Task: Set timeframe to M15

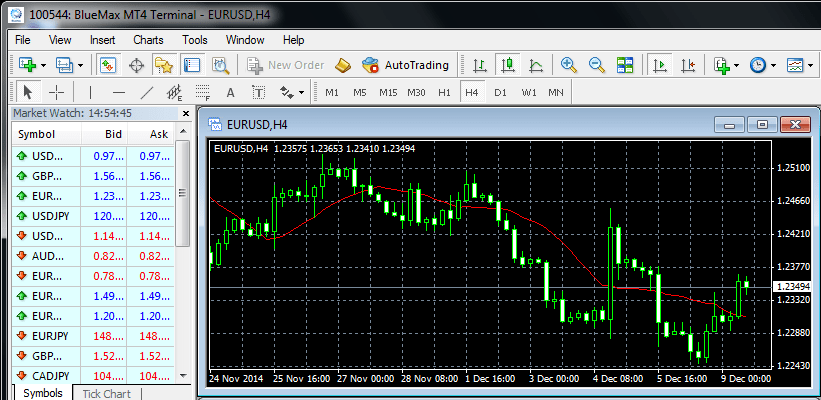Action: pyautogui.click(x=388, y=93)
